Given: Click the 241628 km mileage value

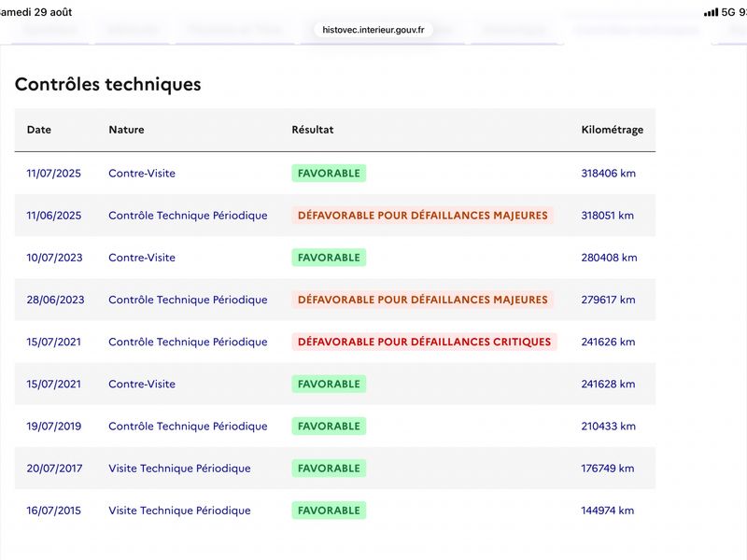Looking at the screenshot, I should (x=608, y=384).
